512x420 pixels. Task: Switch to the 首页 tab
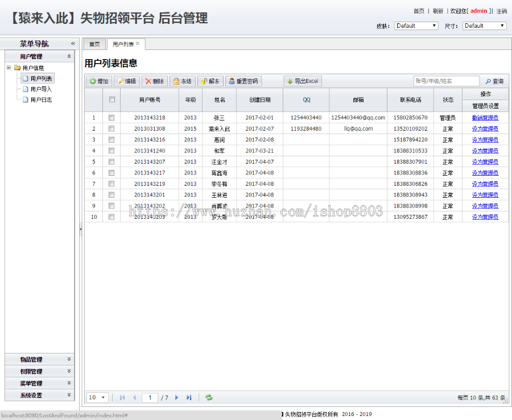[94, 44]
